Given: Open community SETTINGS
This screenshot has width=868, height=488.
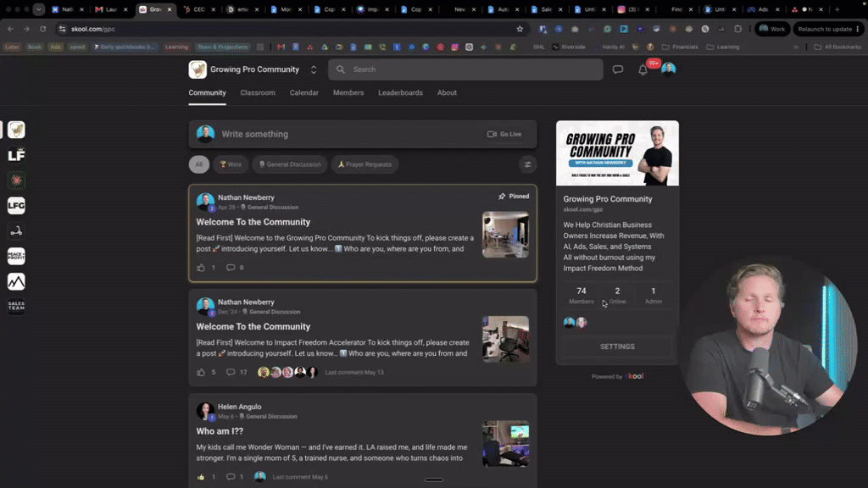Looking at the screenshot, I should [617, 347].
